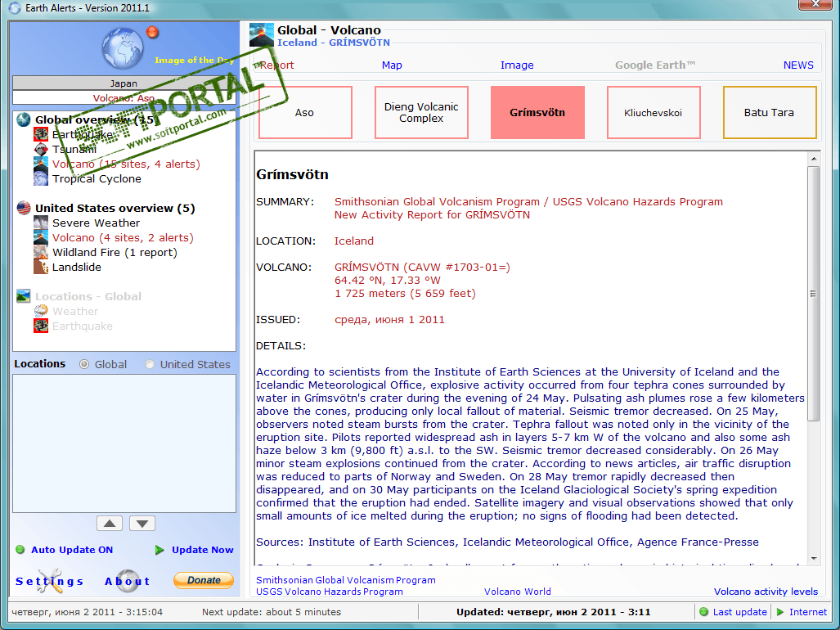
Task: Click the United States flag icon
Action: (x=24, y=208)
